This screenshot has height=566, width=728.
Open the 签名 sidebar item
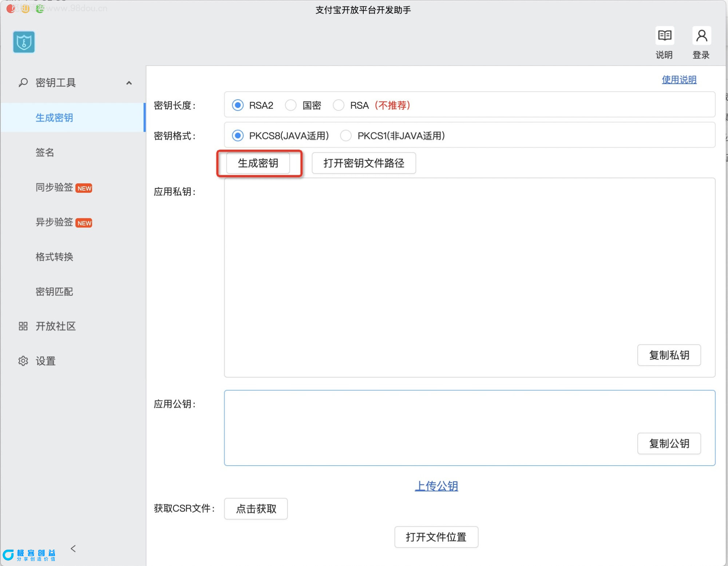click(x=45, y=152)
